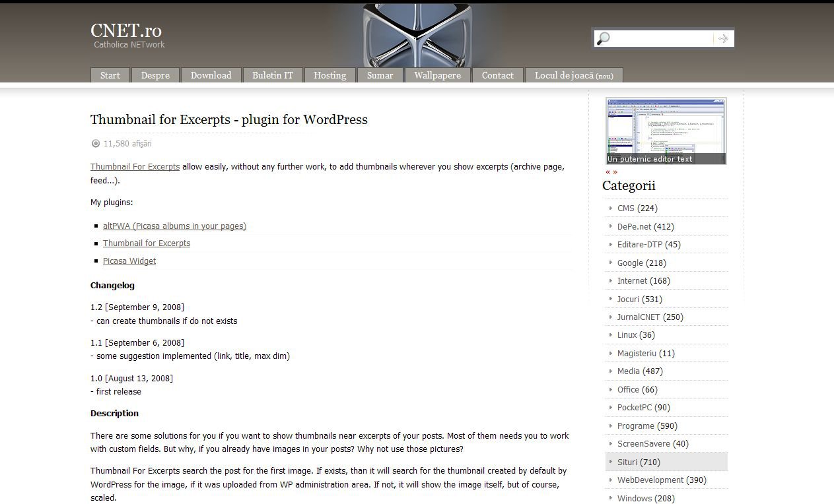Open the Start navigation tab

pyautogui.click(x=110, y=75)
